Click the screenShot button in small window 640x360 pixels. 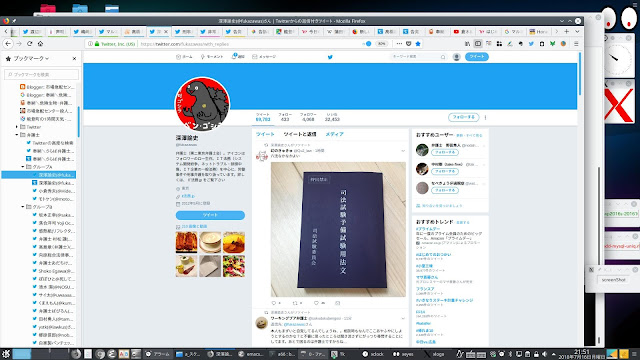click(613, 280)
